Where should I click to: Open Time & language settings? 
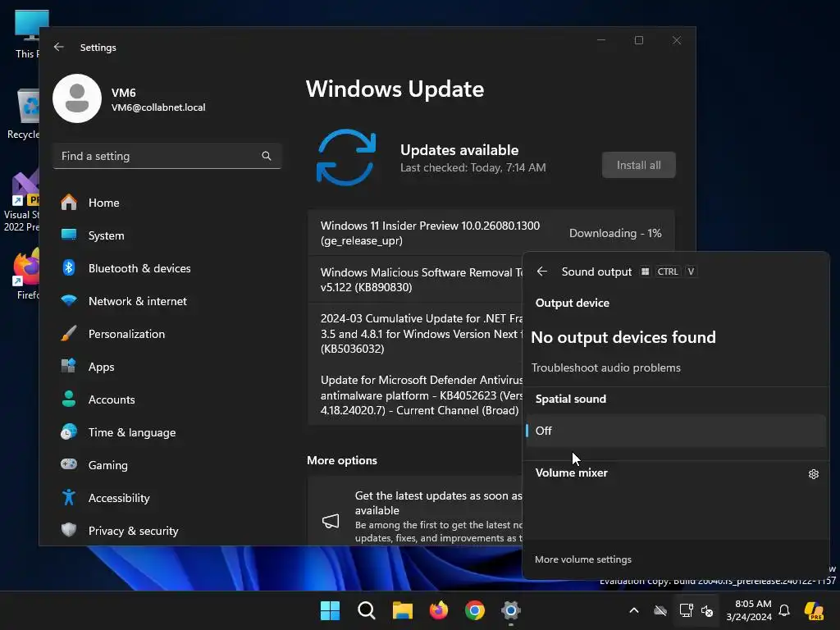167,432
